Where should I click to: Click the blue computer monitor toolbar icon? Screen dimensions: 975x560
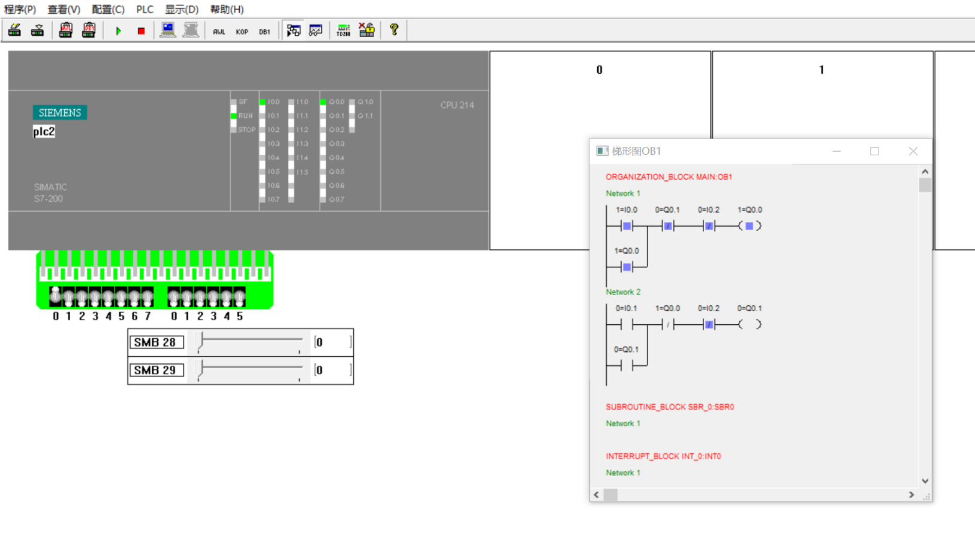pyautogui.click(x=168, y=30)
